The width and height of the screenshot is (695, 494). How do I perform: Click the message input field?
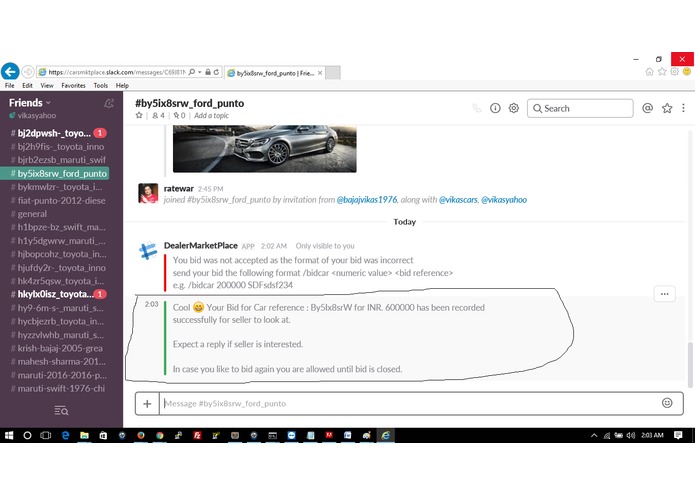pyautogui.click(x=410, y=404)
